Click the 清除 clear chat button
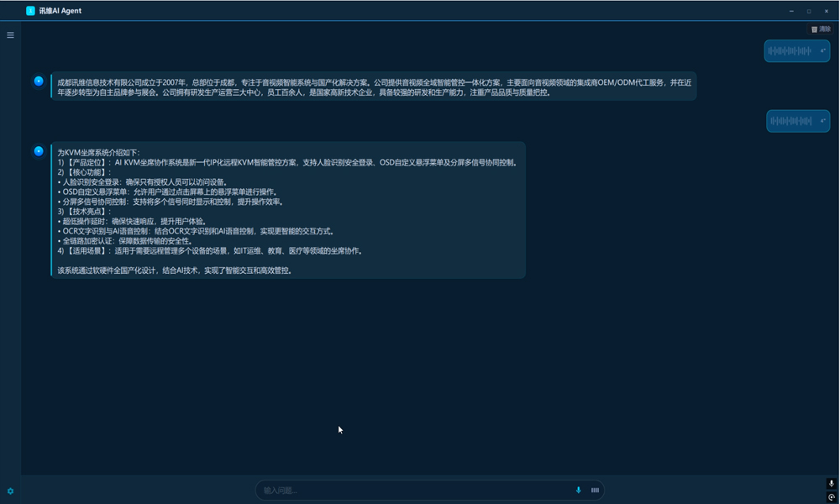The height and width of the screenshot is (504, 840). [820, 29]
